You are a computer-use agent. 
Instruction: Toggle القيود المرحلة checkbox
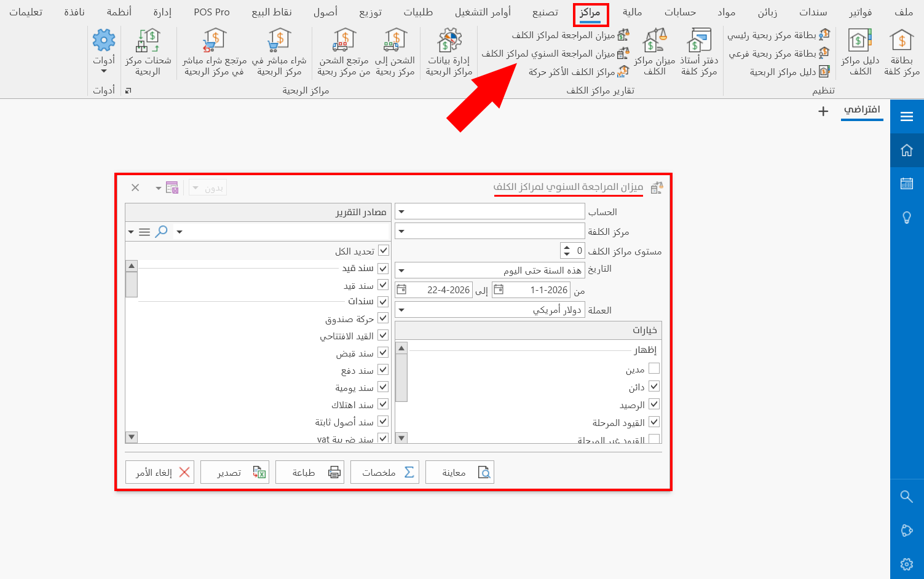tap(654, 422)
